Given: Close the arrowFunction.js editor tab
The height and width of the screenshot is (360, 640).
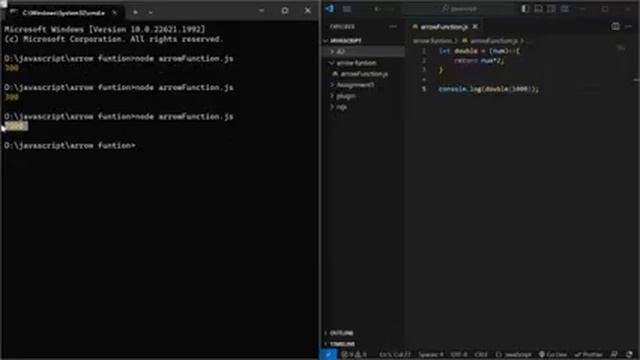Looking at the screenshot, I should 475,27.
